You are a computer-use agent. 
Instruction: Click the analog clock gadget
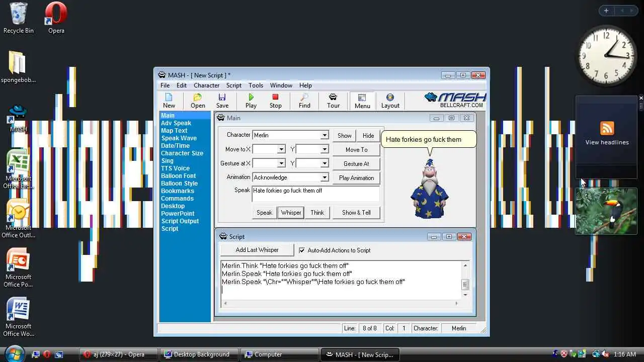point(606,55)
